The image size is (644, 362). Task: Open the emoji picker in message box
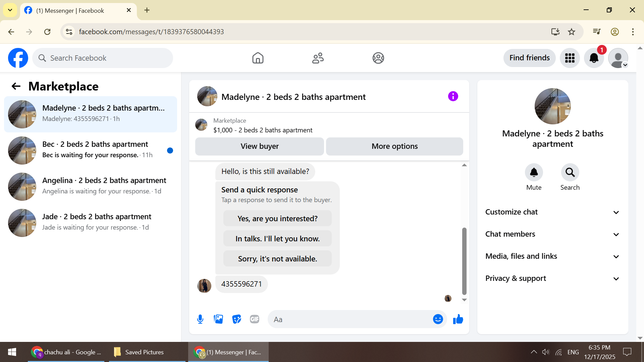(438, 319)
